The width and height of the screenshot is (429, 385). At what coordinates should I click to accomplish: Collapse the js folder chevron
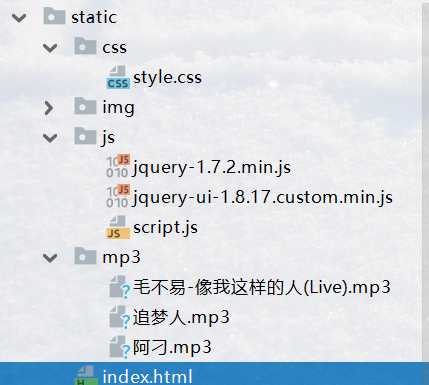coord(50,137)
